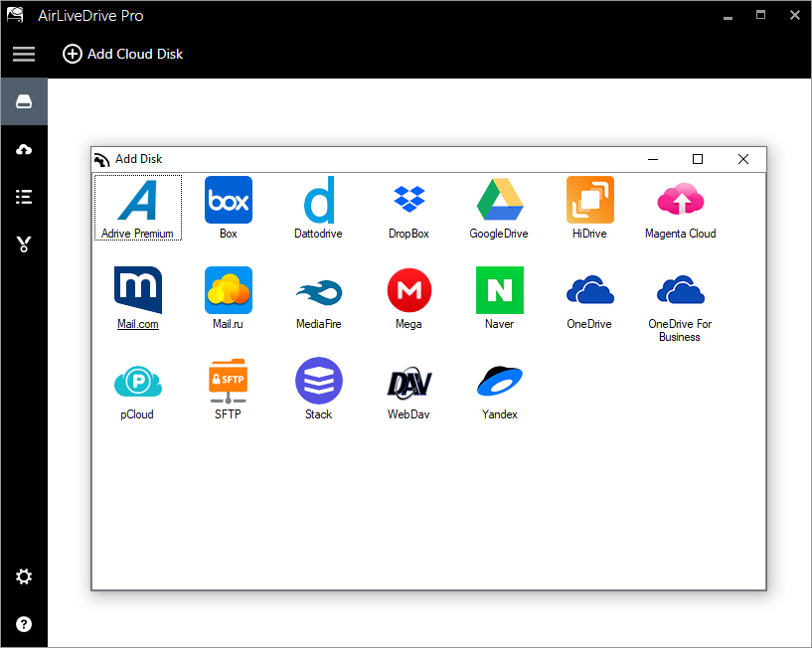Viewport: 812px width, 648px height.
Task: Pick DropBox as the cloud disk
Action: [x=409, y=208]
